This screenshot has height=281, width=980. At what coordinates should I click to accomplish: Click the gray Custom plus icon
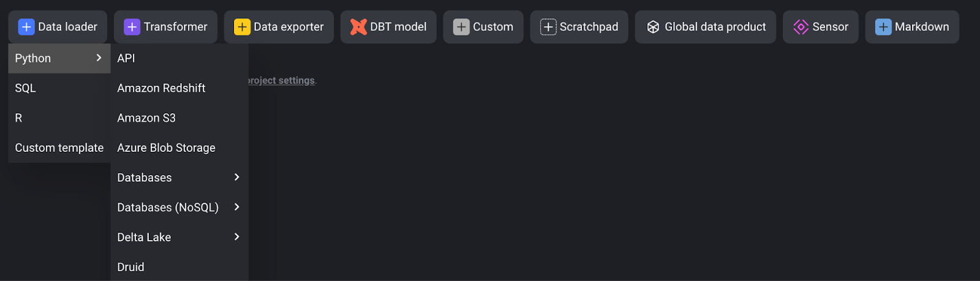(461, 27)
